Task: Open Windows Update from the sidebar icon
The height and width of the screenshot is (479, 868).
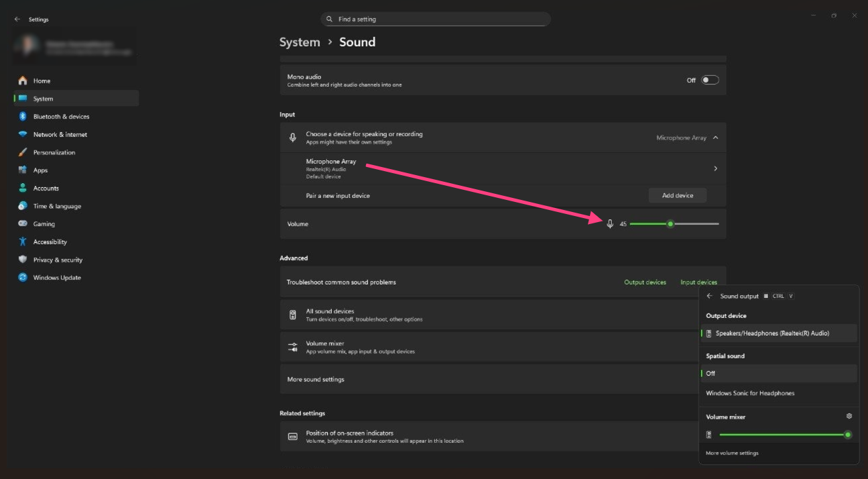Action: click(23, 278)
